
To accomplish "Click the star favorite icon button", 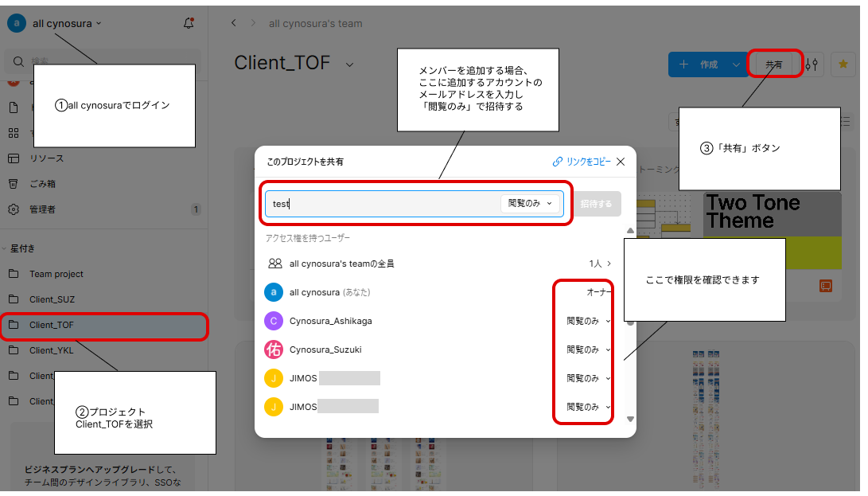I will [843, 64].
